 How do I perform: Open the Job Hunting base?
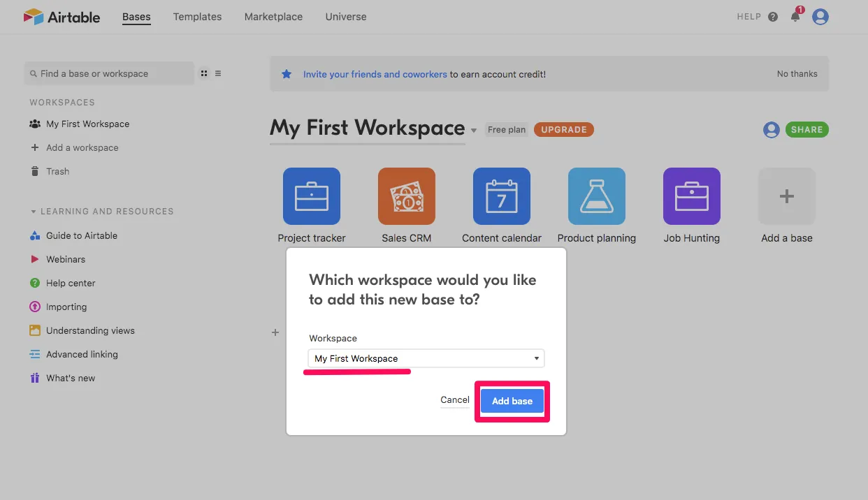coord(692,196)
